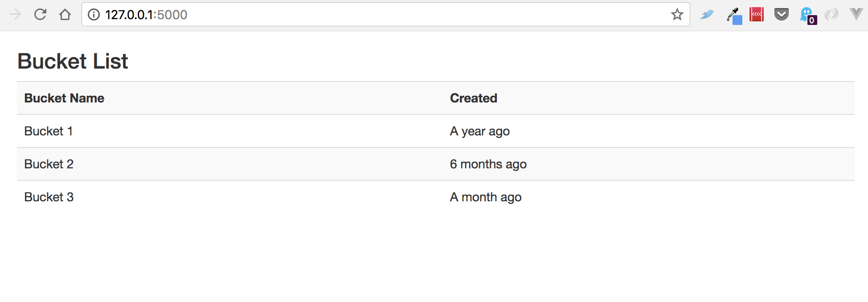Click the '6 months ago' cell

[488, 164]
